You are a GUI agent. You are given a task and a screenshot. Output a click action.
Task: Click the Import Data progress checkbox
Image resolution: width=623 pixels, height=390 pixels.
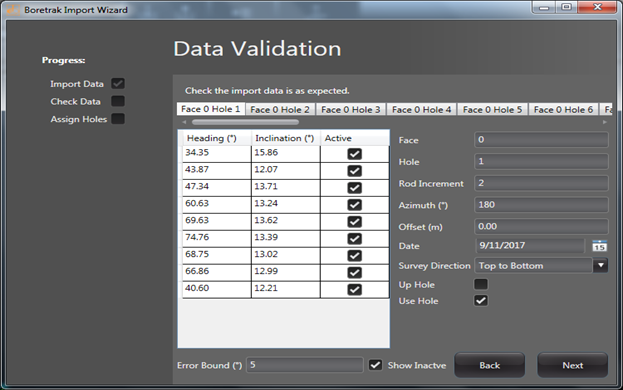click(118, 83)
